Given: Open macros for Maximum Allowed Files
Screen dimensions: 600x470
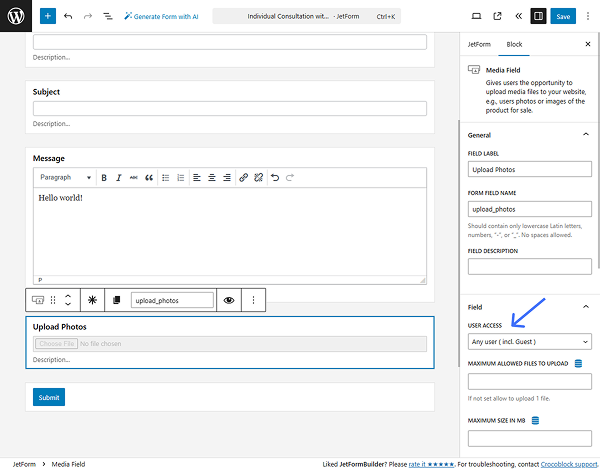Looking at the screenshot, I should tap(578, 363).
